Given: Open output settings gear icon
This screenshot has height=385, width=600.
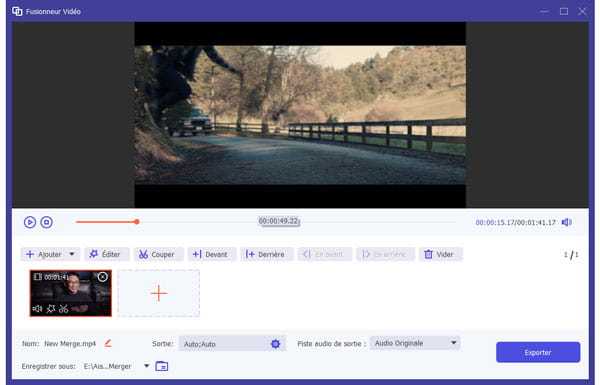Looking at the screenshot, I should tap(275, 344).
